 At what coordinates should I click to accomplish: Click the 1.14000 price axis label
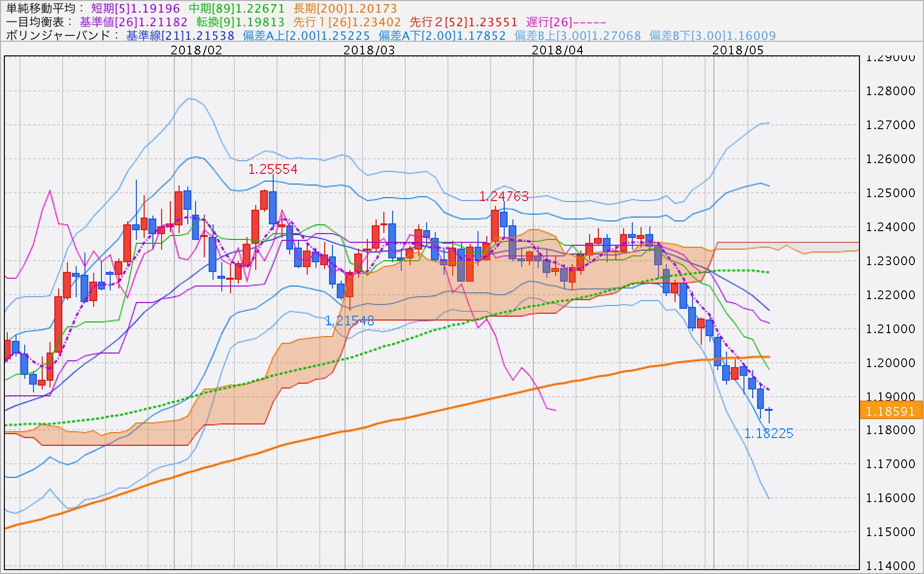[891, 566]
